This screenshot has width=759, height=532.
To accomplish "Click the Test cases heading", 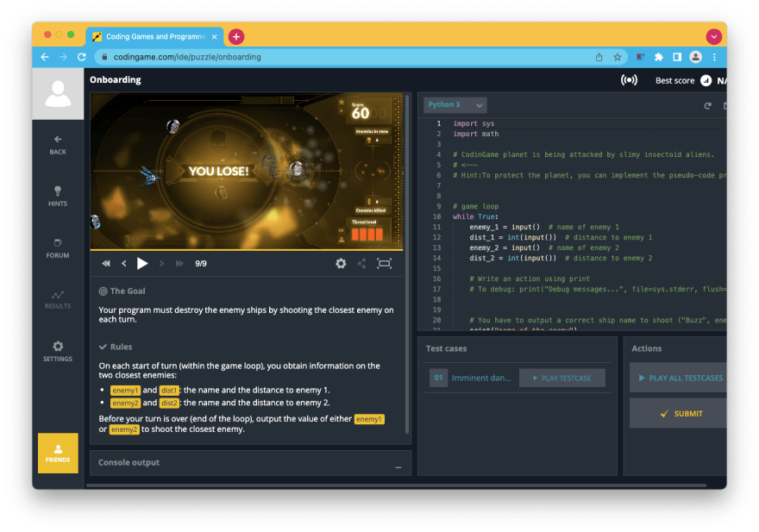I will pyautogui.click(x=446, y=348).
